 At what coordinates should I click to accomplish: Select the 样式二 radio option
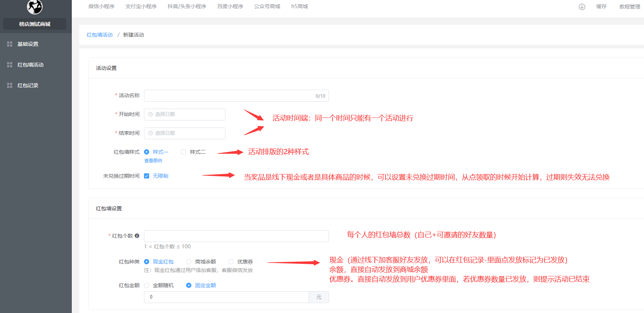(x=184, y=152)
